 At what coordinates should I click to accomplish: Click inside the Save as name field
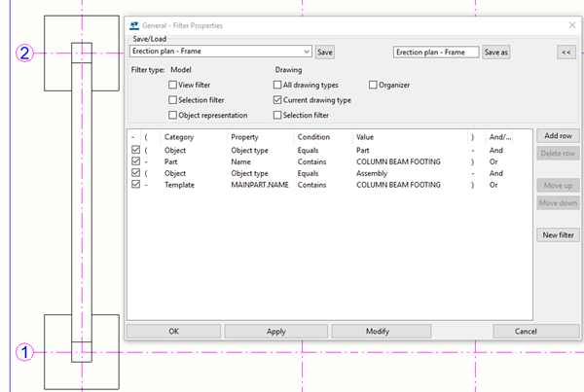pyautogui.click(x=434, y=52)
